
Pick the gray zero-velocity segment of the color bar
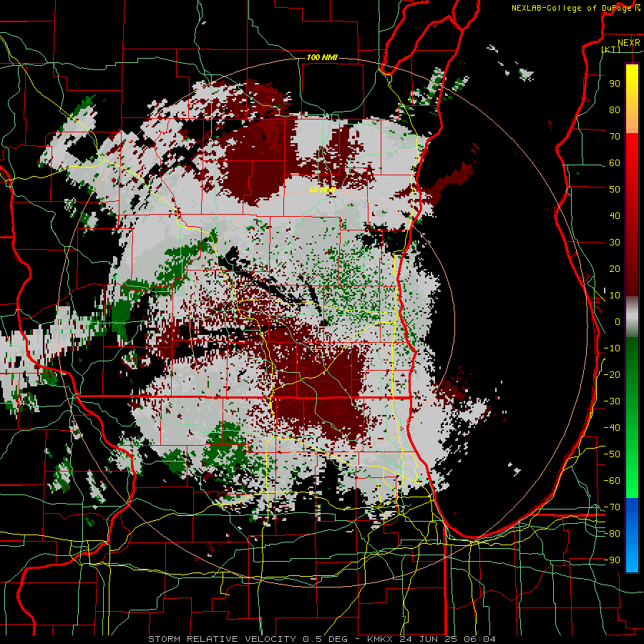632,317
